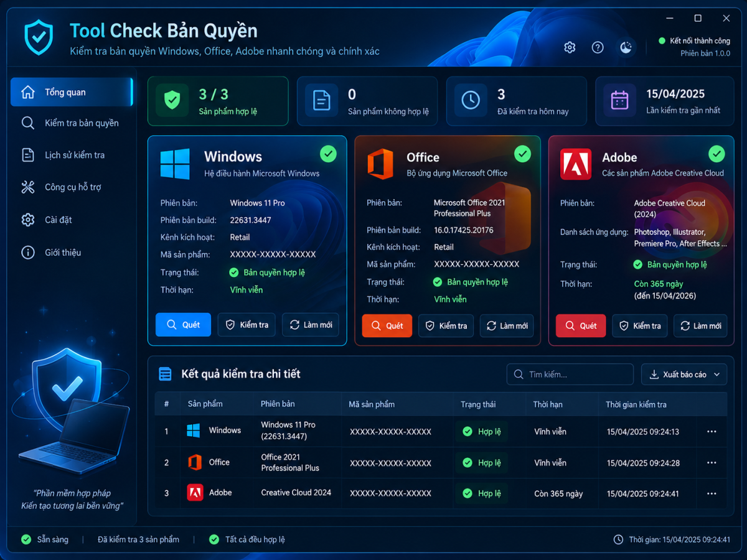747x560 pixels.
Task: Start Quét on the Adobe card
Action: click(x=581, y=325)
